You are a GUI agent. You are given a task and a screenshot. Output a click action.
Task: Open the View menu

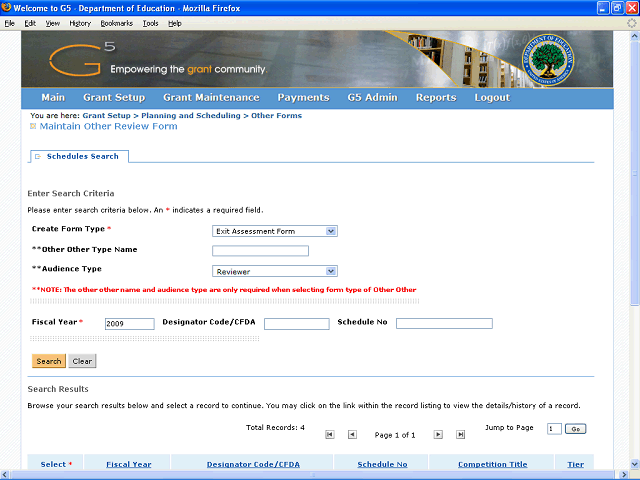[x=52, y=24]
